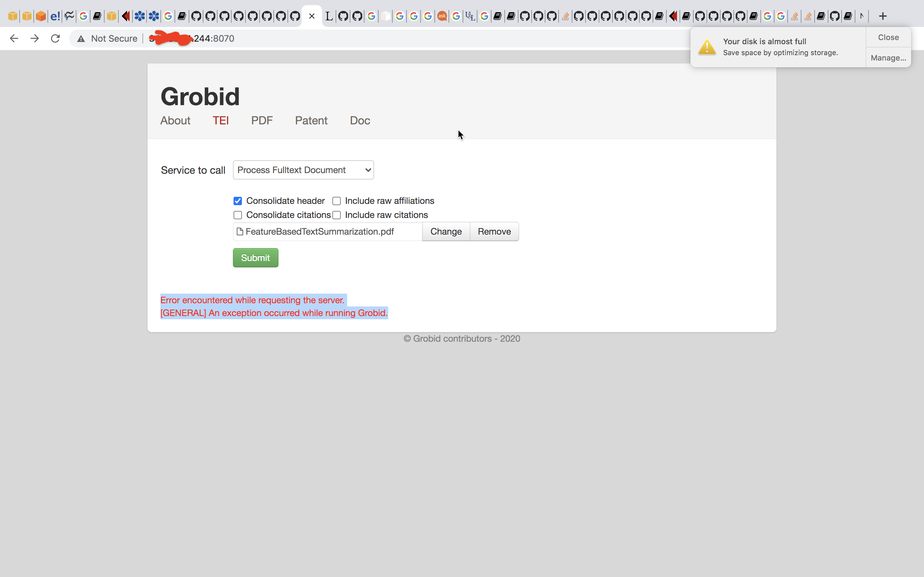Open the University of Louisville tab
Viewport: 924px width, 577px height.
pyautogui.click(x=470, y=16)
